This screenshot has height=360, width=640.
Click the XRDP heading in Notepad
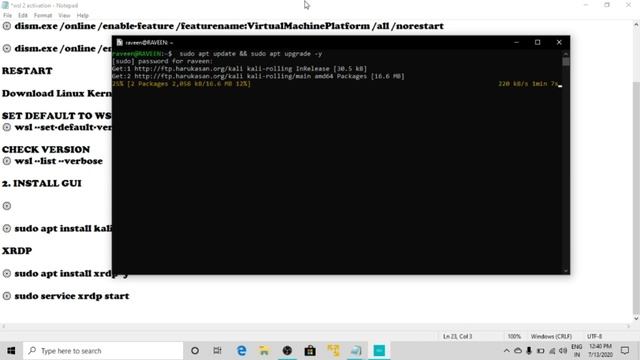[x=17, y=251]
